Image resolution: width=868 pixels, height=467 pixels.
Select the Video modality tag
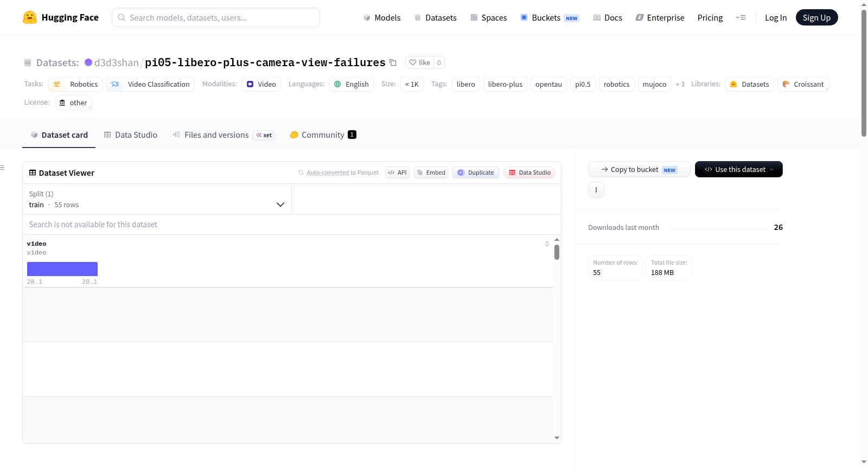[x=261, y=84]
